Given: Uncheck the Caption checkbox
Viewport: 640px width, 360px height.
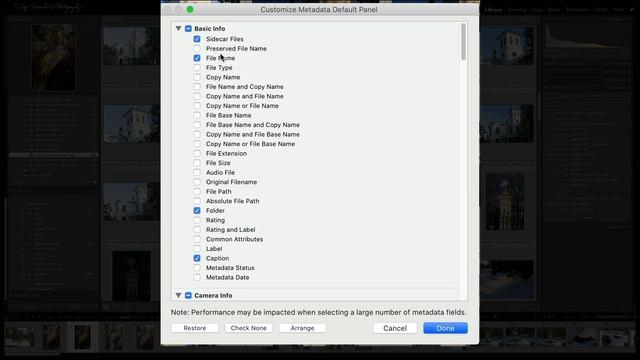Looking at the screenshot, I should coord(197,258).
